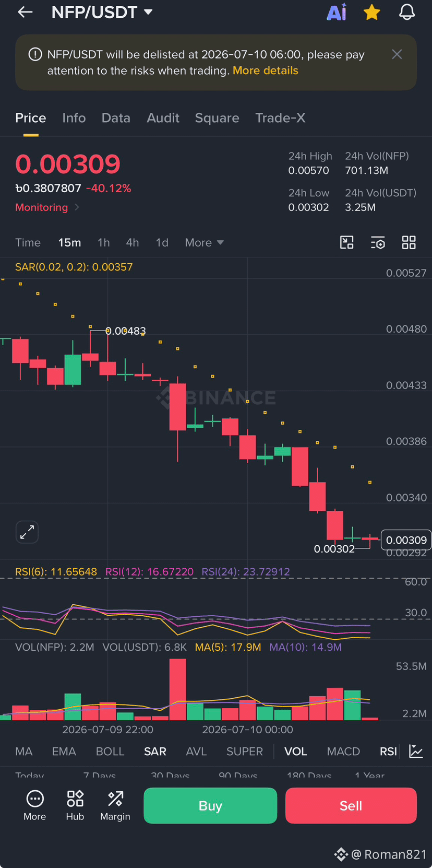Dismiss the delisting notice banner
The height and width of the screenshot is (868, 432).
[397, 54]
